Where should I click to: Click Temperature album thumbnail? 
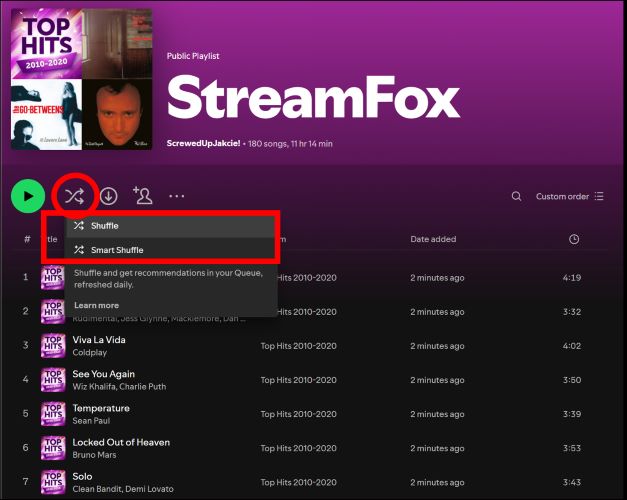coord(53,414)
